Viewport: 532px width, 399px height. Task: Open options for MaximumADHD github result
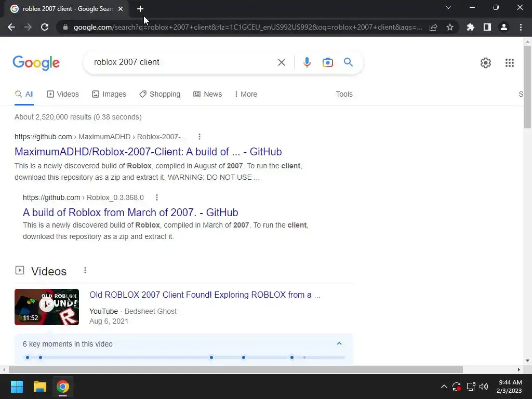(x=199, y=137)
